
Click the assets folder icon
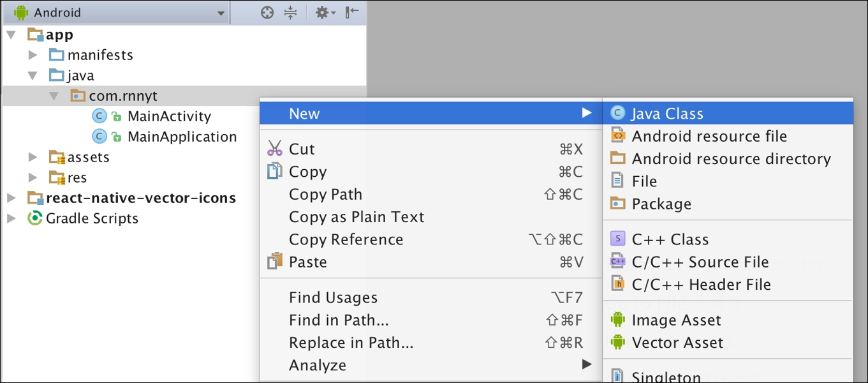pos(57,157)
